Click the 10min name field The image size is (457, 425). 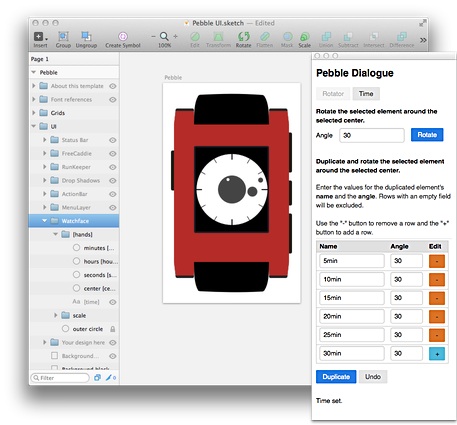352,279
